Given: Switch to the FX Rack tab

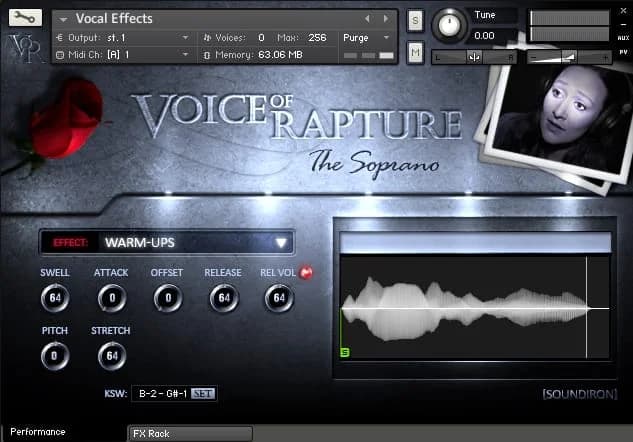Looking at the screenshot, I should pos(191,434).
